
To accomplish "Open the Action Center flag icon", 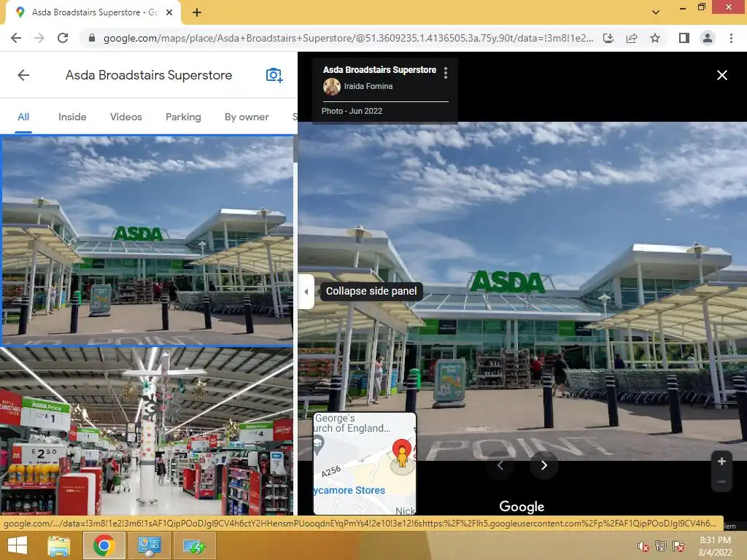I will (x=679, y=545).
